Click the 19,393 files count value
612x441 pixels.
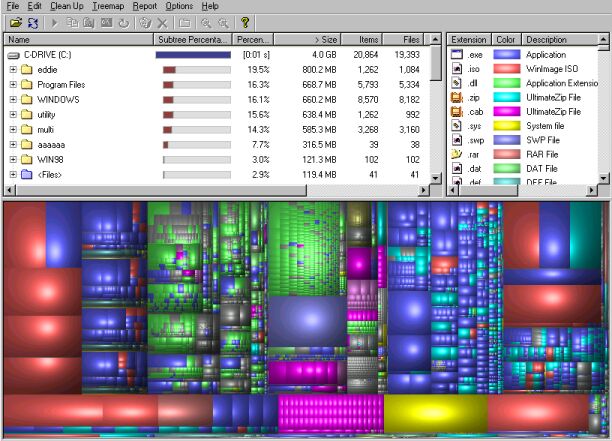407,55
